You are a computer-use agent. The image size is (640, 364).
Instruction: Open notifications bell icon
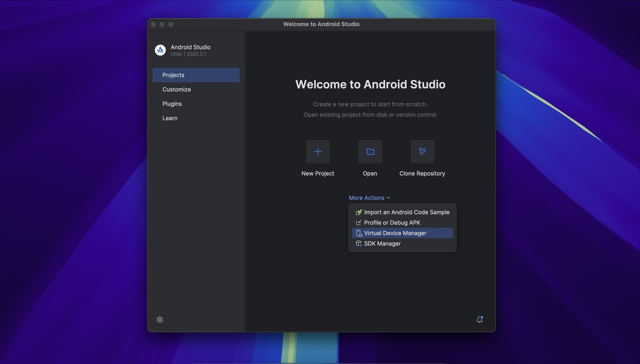[479, 320]
